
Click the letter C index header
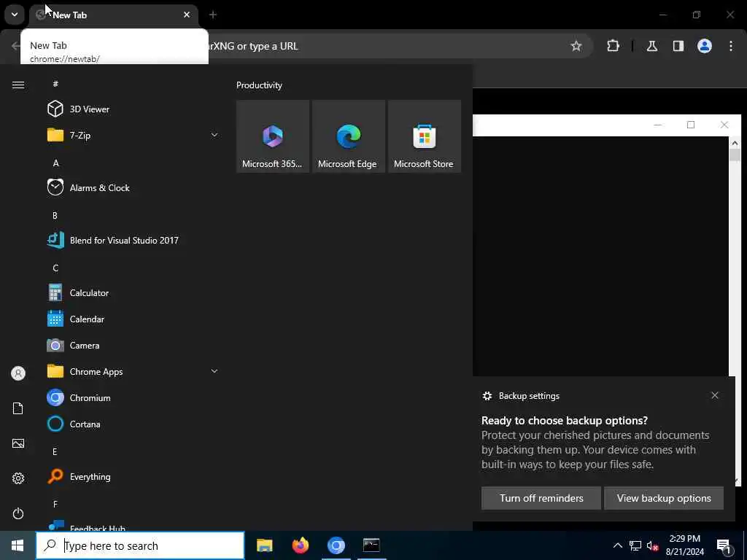(x=55, y=268)
